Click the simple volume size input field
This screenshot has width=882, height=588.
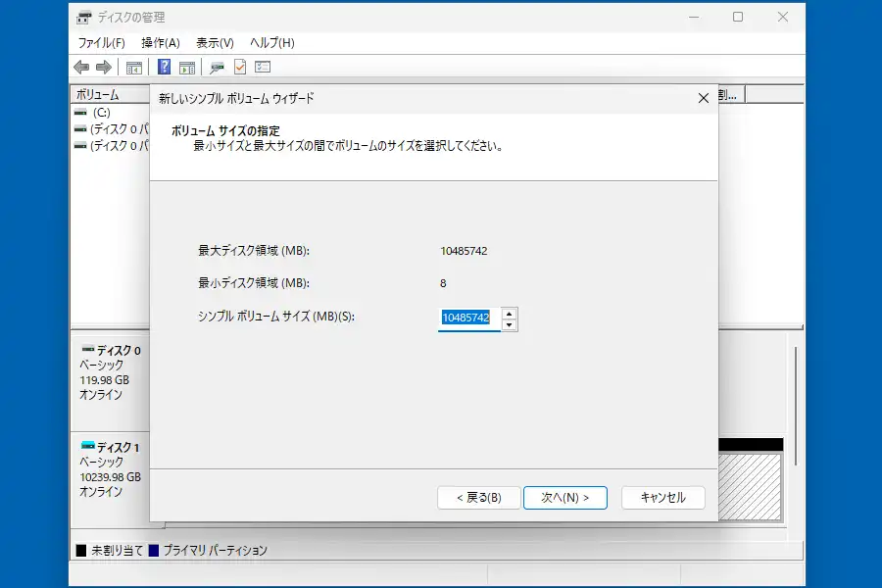[469, 318]
